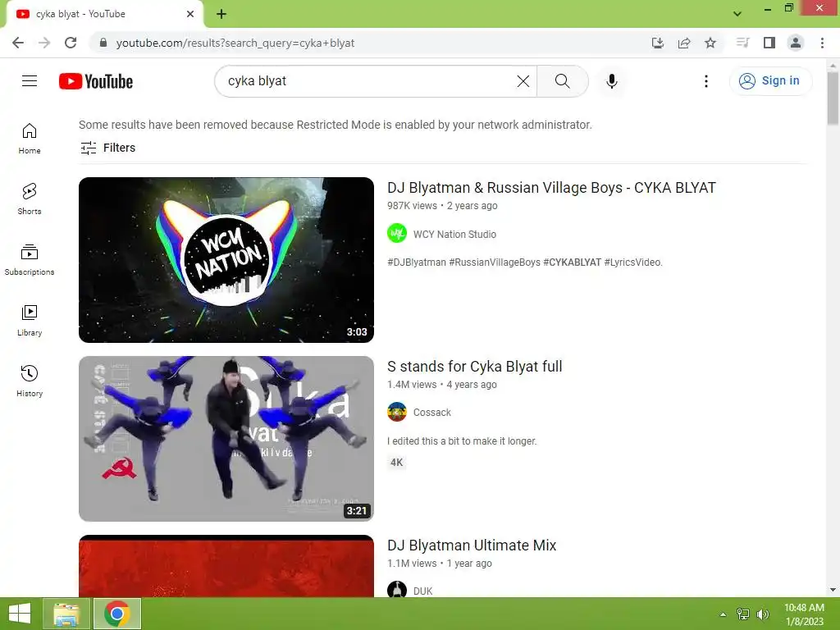This screenshot has width=840, height=630.
Task: Click the #CYKABLYAT hashtag description text
Action: point(572,262)
